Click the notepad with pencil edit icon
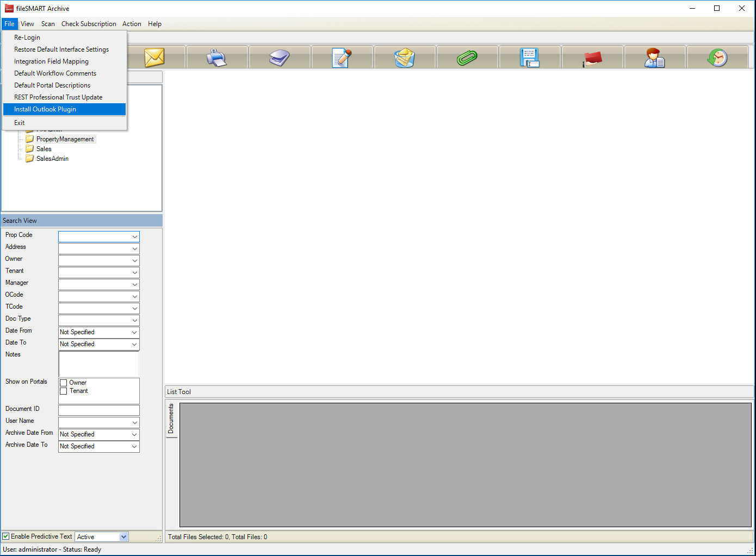The height and width of the screenshot is (556, 756). pos(342,57)
